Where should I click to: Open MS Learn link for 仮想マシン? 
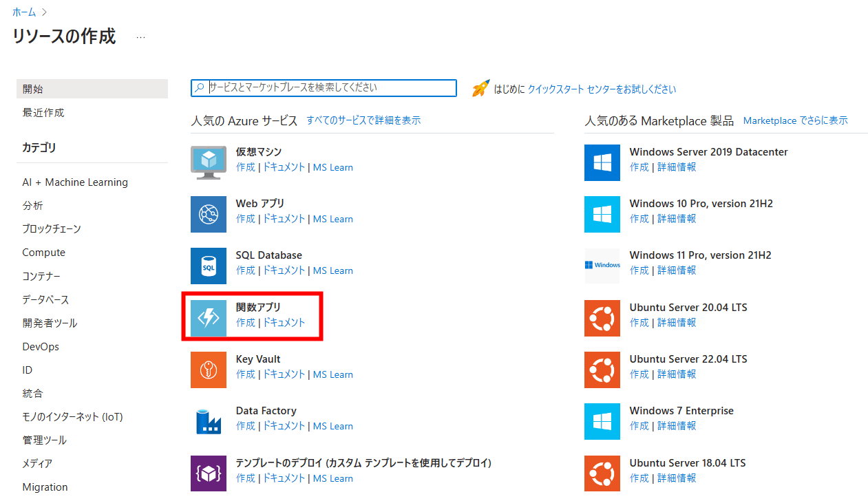333,167
